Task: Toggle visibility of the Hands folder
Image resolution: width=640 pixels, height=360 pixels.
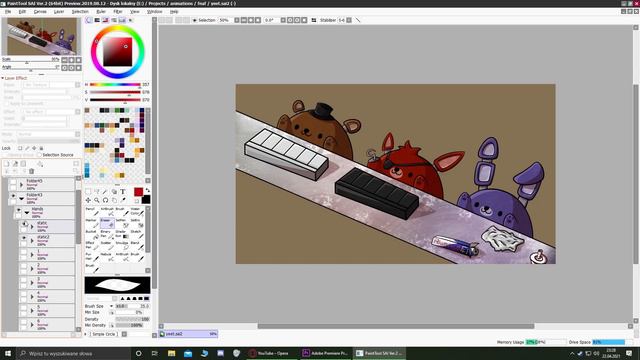Action: (18, 210)
